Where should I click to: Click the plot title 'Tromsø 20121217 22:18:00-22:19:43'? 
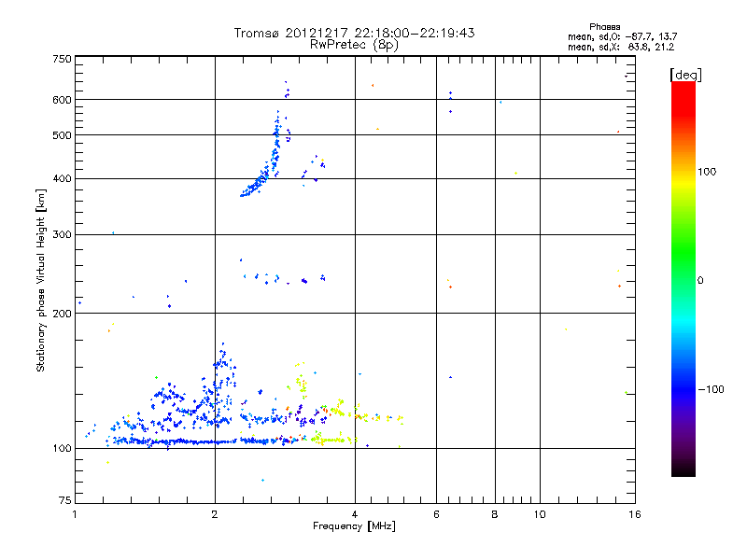tap(354, 33)
